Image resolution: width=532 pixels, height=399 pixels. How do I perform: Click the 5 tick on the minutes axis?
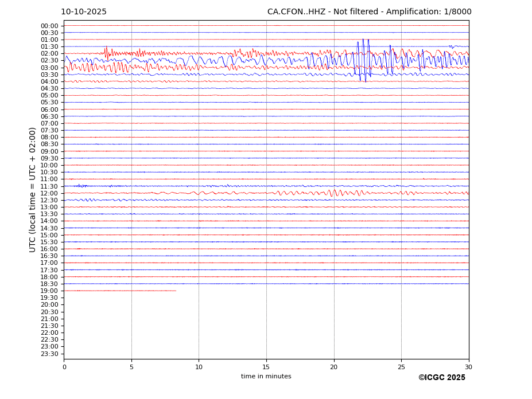point(131,367)
